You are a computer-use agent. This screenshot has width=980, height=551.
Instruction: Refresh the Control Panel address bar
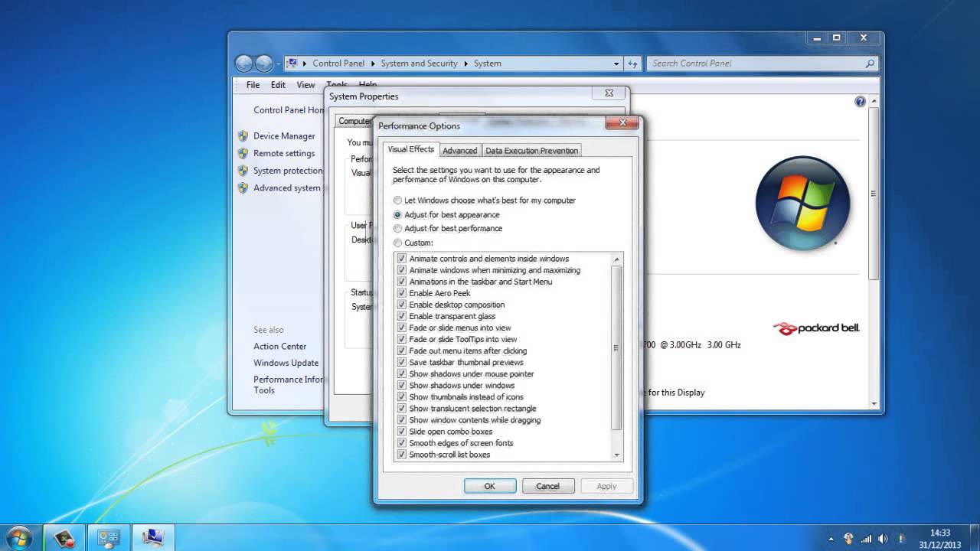click(x=632, y=64)
